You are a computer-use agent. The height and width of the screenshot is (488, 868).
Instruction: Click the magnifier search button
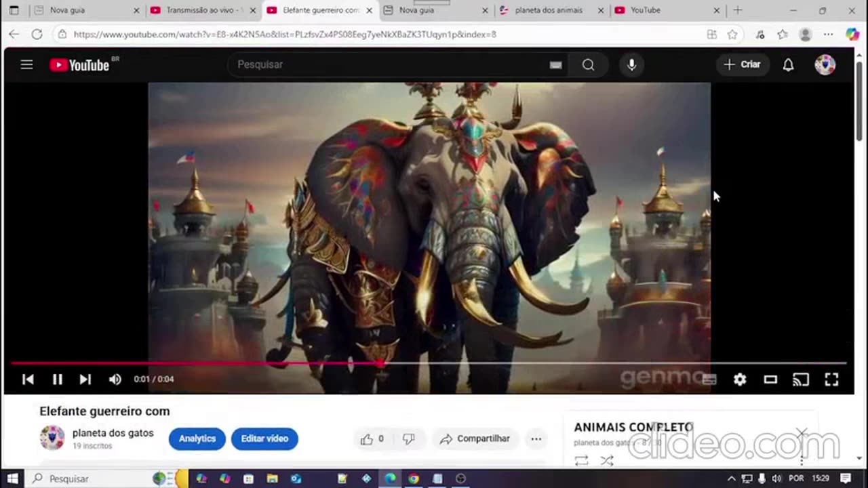(588, 64)
